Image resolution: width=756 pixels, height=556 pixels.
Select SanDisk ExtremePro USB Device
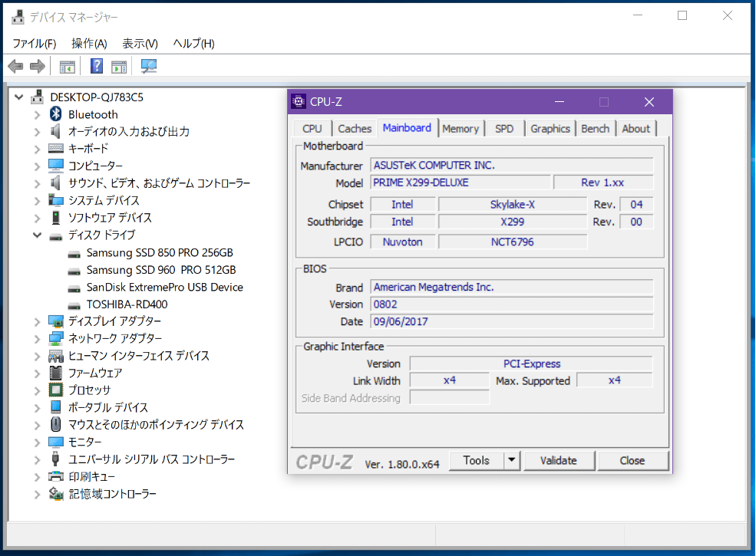[x=164, y=287]
